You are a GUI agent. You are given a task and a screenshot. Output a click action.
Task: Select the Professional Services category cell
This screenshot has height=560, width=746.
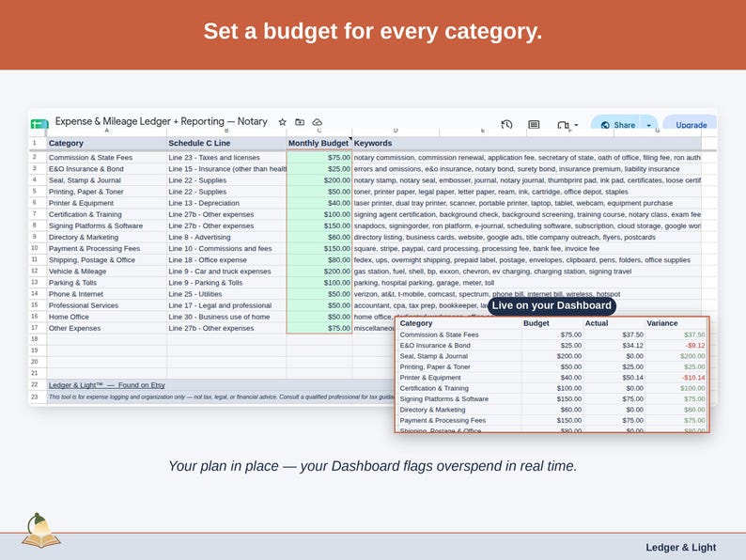(107, 305)
